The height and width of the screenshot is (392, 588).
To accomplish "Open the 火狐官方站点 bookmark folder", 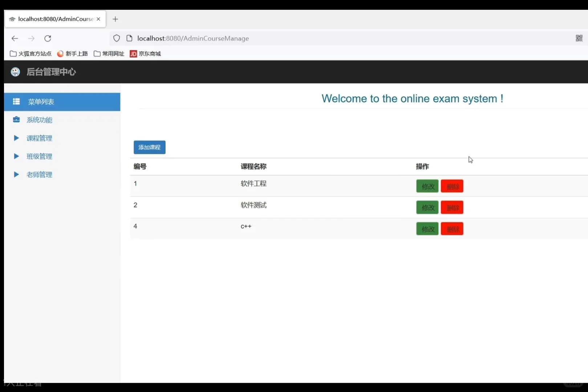I will point(31,54).
